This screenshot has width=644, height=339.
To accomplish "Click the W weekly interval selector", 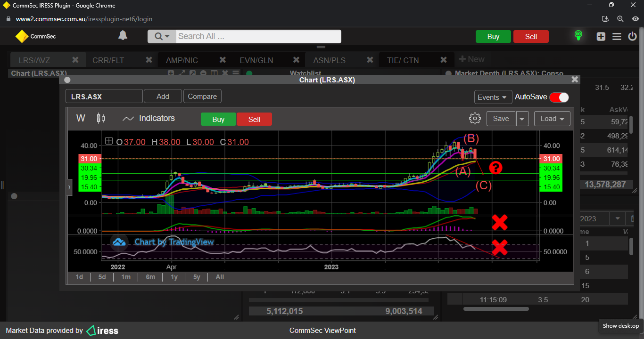I will [81, 118].
